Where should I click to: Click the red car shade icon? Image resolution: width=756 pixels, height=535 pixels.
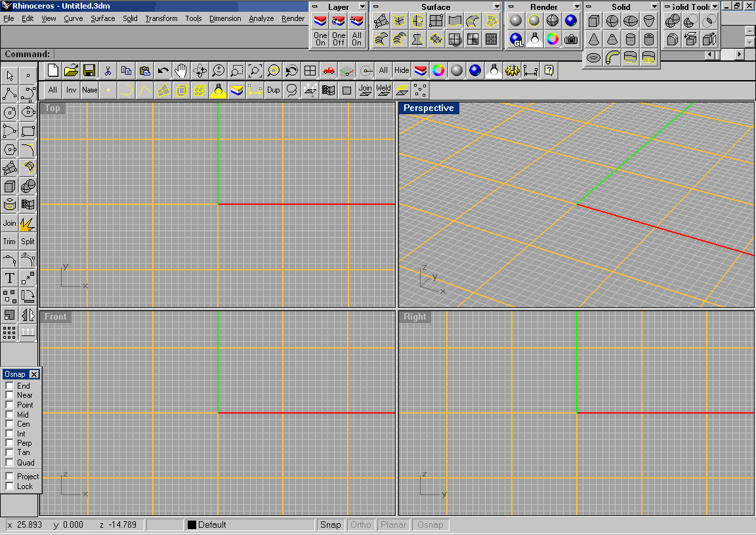(x=328, y=71)
